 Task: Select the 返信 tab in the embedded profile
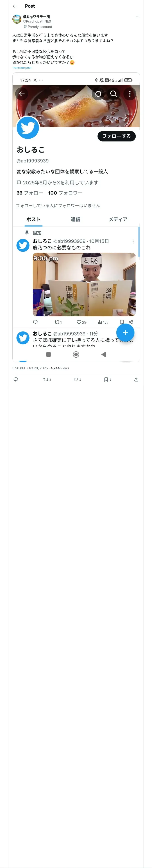tap(75, 219)
